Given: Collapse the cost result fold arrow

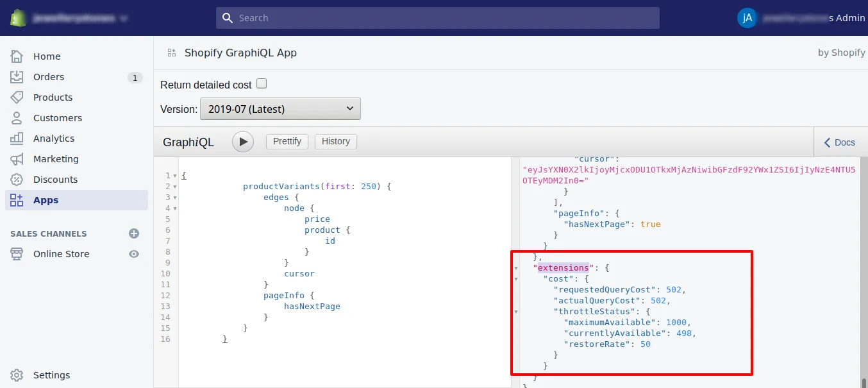Looking at the screenshot, I should [x=516, y=279].
